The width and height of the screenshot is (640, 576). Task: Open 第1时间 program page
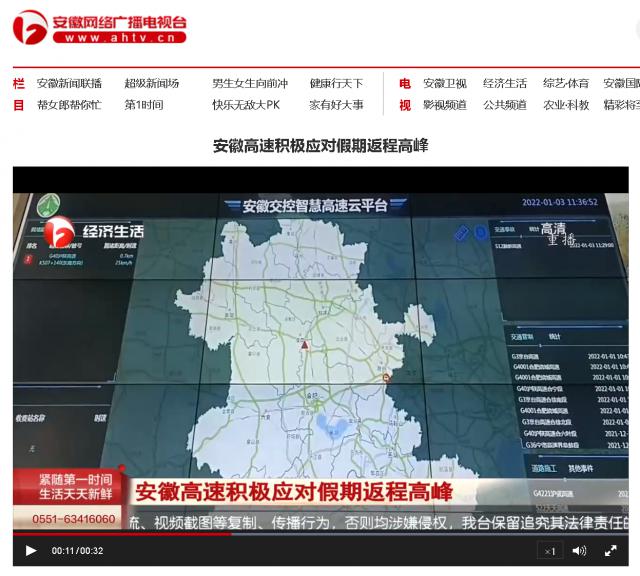[143, 105]
